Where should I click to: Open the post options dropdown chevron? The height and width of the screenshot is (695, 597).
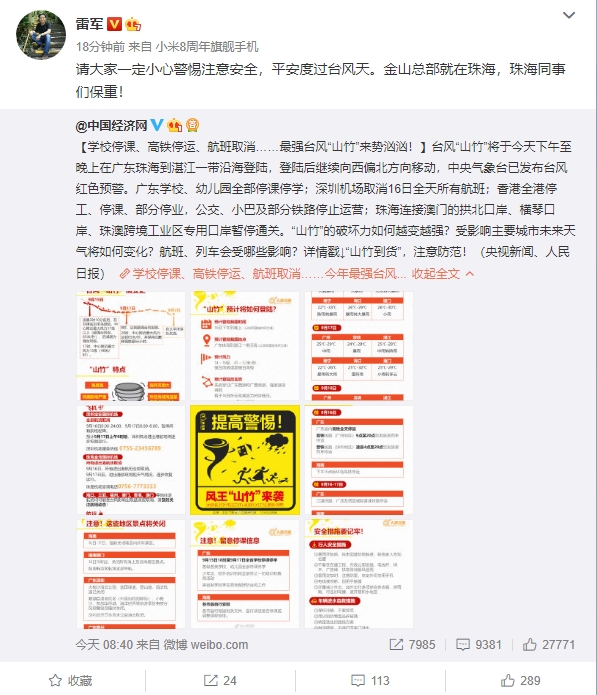pos(569,16)
